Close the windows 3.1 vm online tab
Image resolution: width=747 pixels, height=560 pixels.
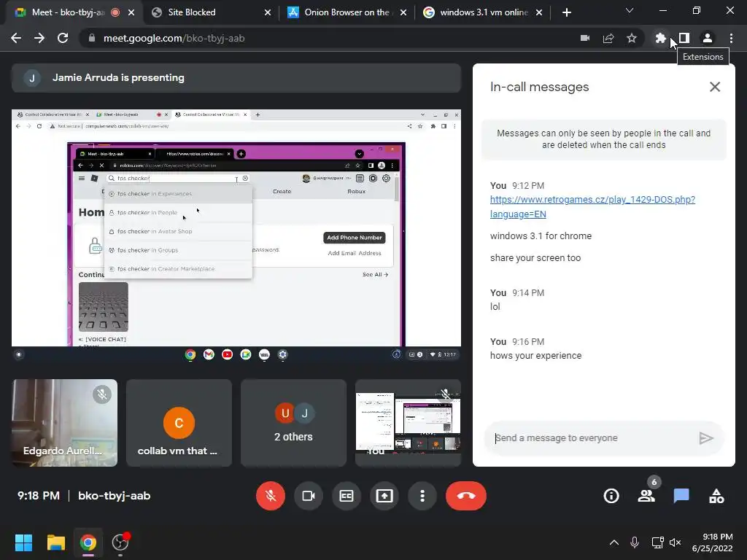point(539,12)
